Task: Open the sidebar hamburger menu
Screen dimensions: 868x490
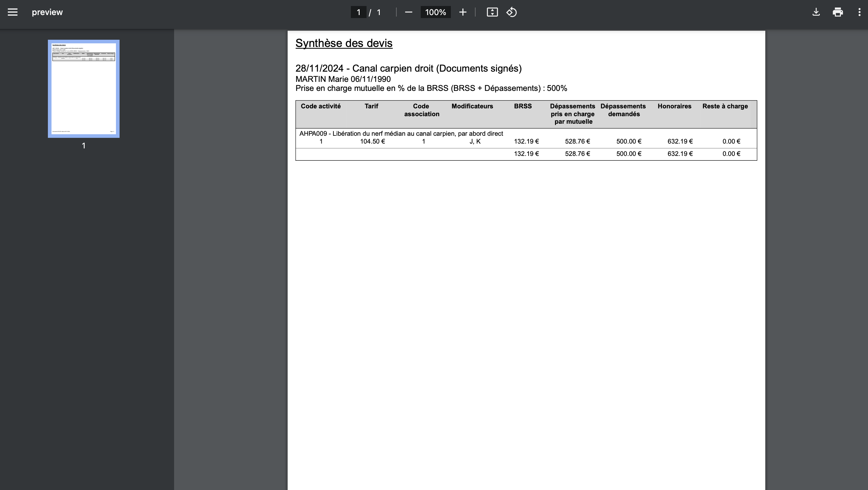Action: 12,12
